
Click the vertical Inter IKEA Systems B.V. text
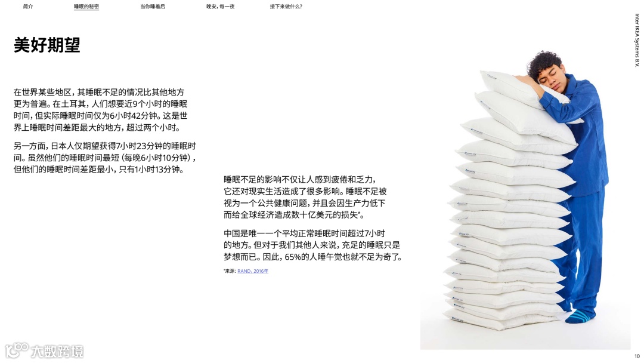pos(637,40)
